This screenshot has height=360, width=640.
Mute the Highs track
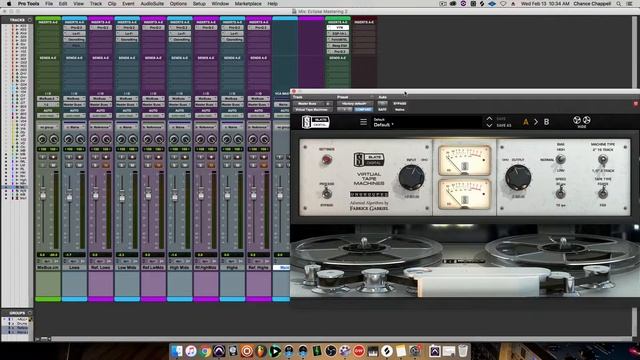(x=238, y=165)
